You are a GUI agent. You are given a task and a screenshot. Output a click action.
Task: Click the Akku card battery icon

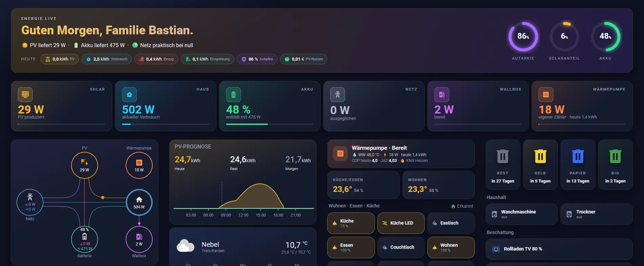click(233, 95)
